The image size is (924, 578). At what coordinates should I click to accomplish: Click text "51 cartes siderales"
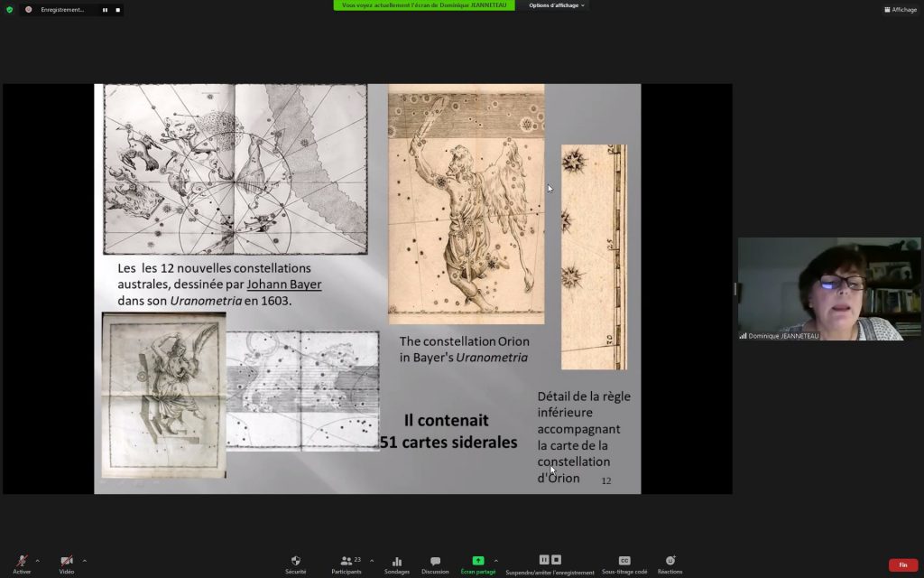pyautogui.click(x=448, y=442)
